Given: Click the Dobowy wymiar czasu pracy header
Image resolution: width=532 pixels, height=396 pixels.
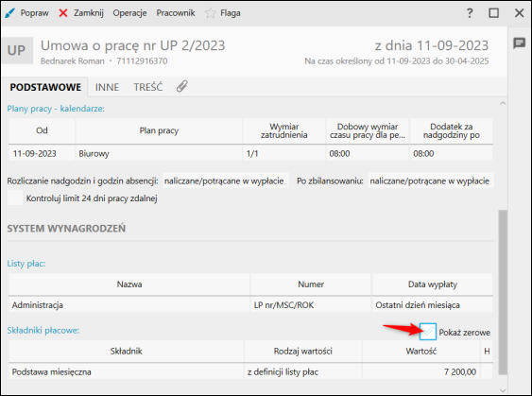Looking at the screenshot, I should pos(368,130).
